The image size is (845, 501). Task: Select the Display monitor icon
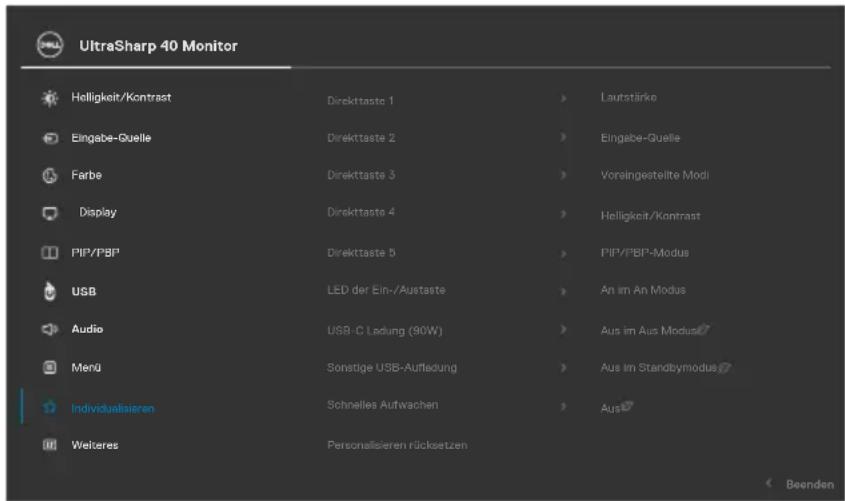(x=50, y=213)
